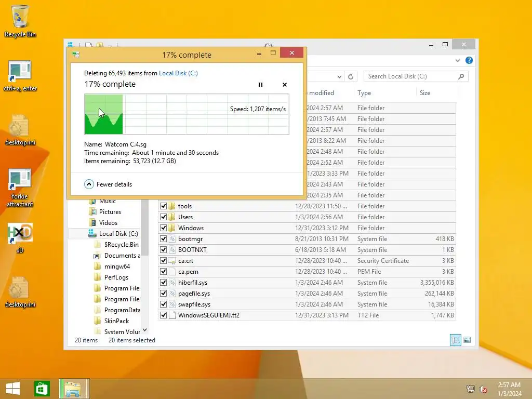Open the network icon in system tray

coord(470,389)
